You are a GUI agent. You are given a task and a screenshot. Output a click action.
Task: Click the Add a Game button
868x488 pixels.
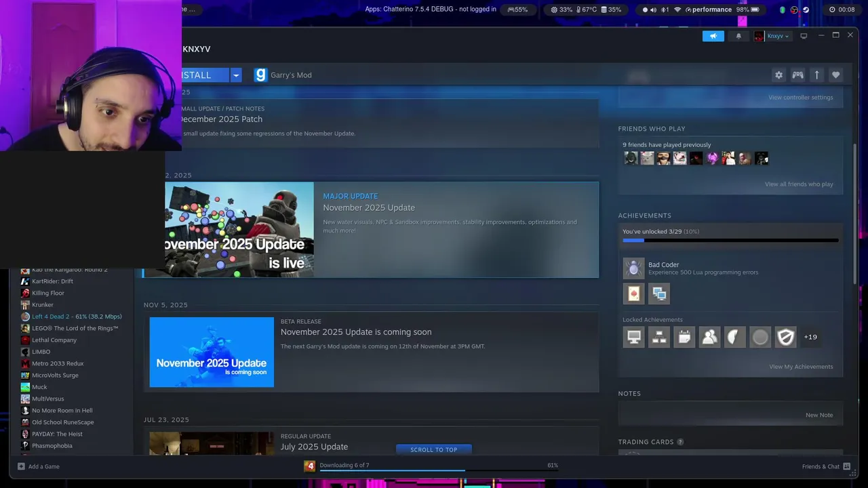(39, 466)
